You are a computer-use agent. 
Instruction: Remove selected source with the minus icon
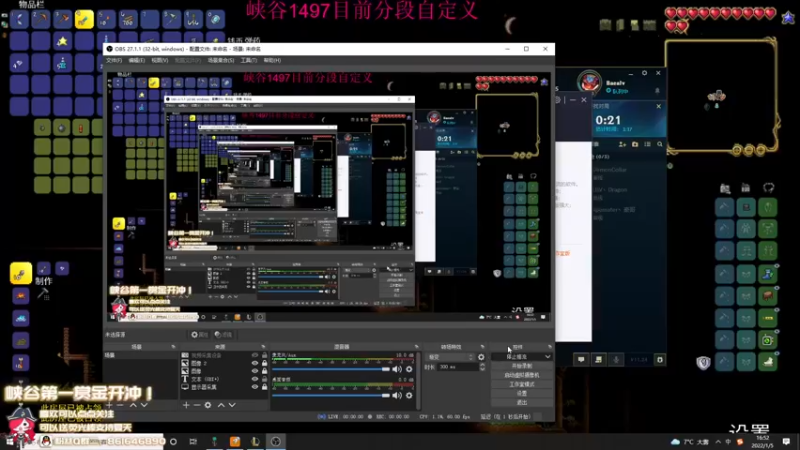pyautogui.click(x=197, y=405)
